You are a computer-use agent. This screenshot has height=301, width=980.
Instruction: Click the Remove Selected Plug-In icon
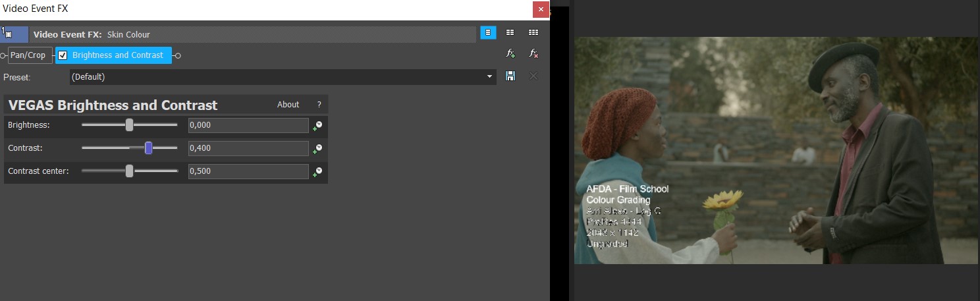point(533,54)
